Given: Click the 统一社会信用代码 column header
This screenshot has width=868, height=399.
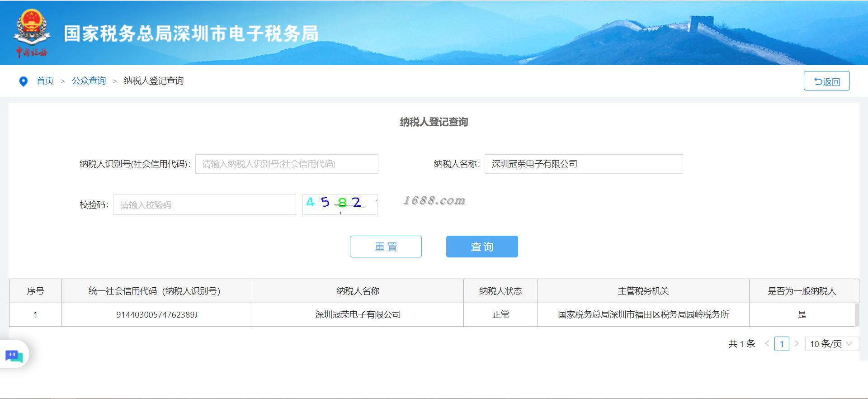Looking at the screenshot, I should [156, 291].
